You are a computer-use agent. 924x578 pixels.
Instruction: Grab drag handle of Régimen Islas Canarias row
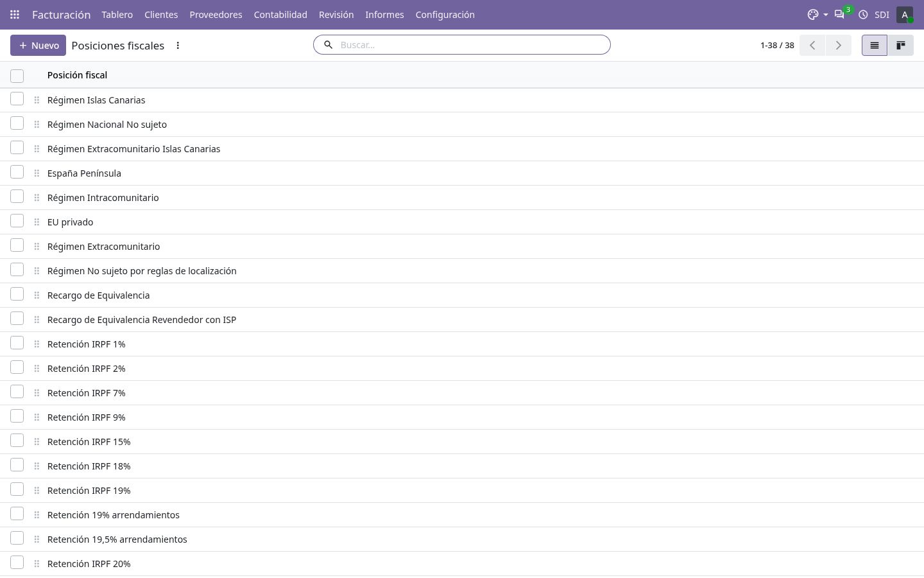pyautogui.click(x=37, y=100)
